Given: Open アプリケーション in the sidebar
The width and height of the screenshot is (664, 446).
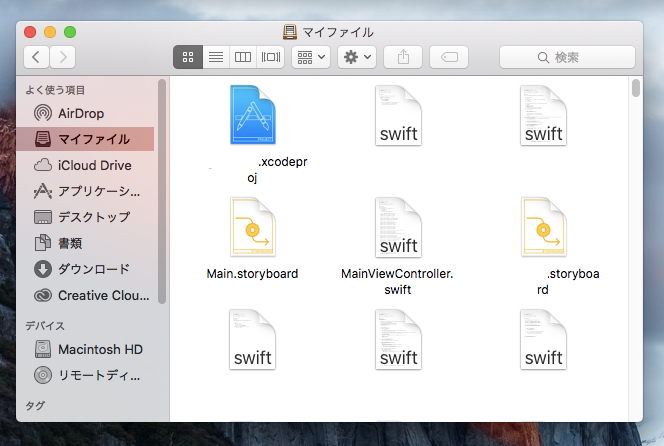Looking at the screenshot, I should 85,191.
